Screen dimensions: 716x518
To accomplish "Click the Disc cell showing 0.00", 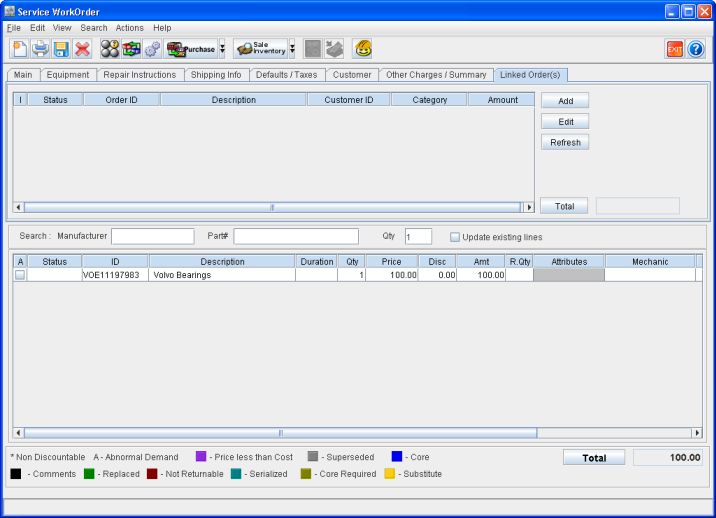I will 437,275.
